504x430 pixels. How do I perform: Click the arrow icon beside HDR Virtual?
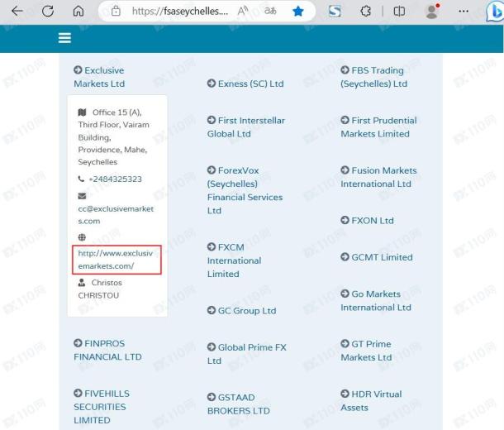point(345,394)
